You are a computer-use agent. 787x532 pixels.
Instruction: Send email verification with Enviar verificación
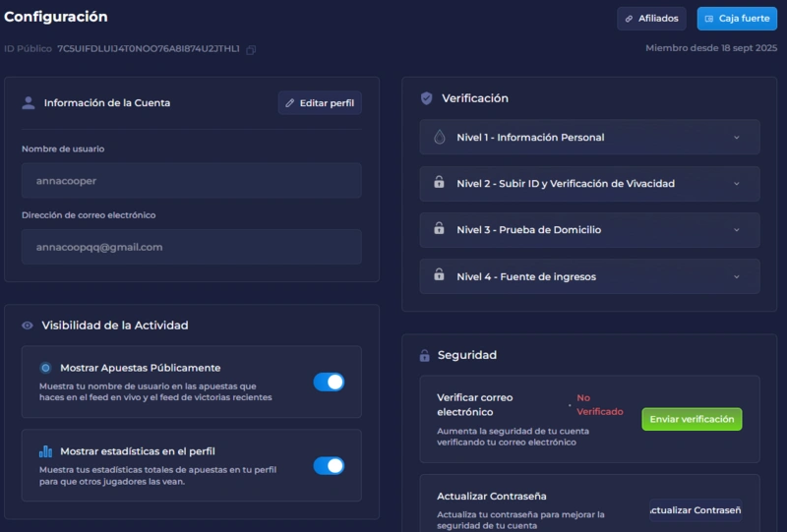(692, 419)
